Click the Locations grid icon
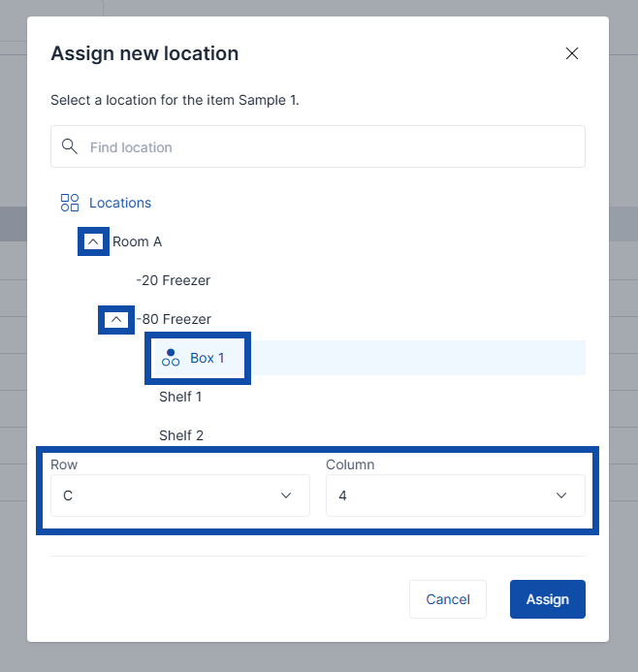Image resolution: width=638 pixels, height=672 pixels. pos(70,203)
